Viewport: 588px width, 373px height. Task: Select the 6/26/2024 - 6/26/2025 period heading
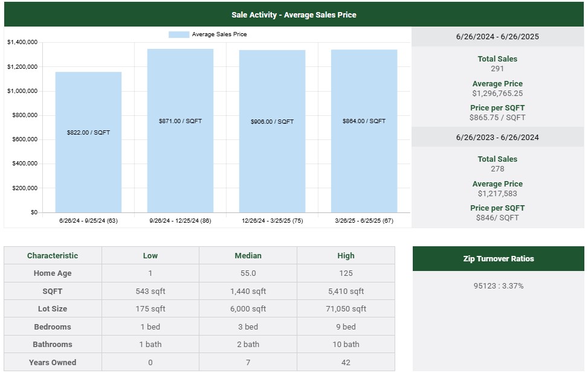pyautogui.click(x=497, y=37)
